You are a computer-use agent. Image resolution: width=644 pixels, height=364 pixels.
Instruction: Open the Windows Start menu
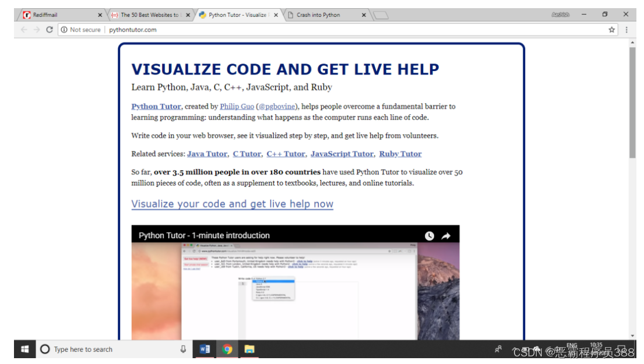coord(24,349)
